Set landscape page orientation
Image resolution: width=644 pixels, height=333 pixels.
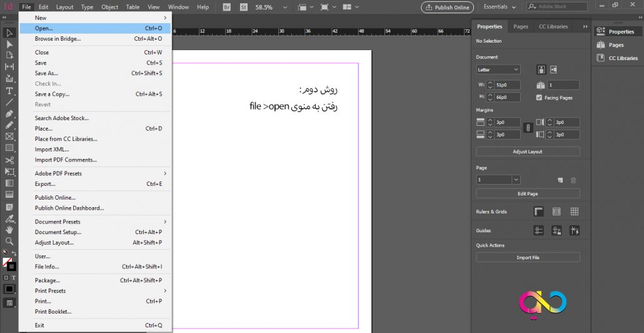coord(553,69)
